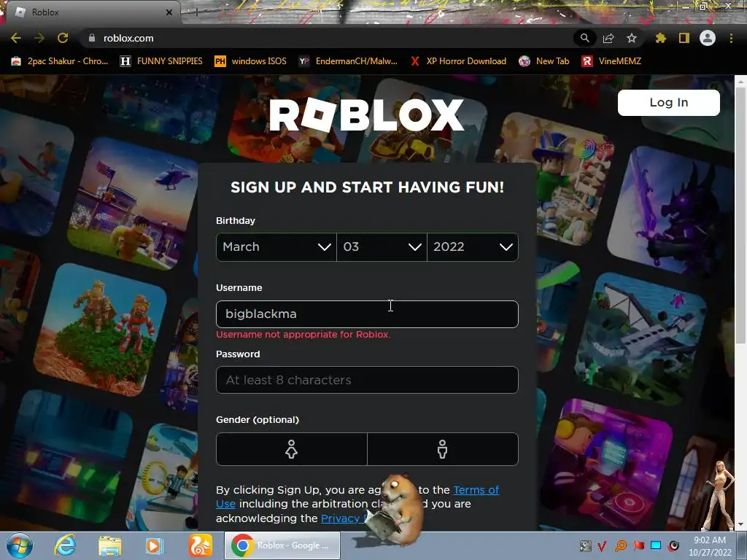Click the red speaker tray icon
747x560 pixels.
click(x=673, y=545)
